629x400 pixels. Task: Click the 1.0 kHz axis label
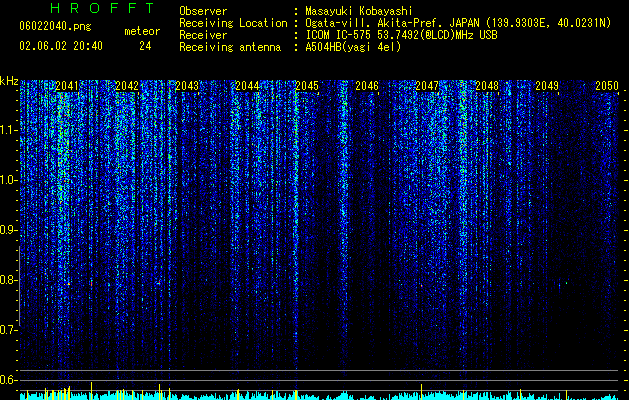click(x=9, y=180)
